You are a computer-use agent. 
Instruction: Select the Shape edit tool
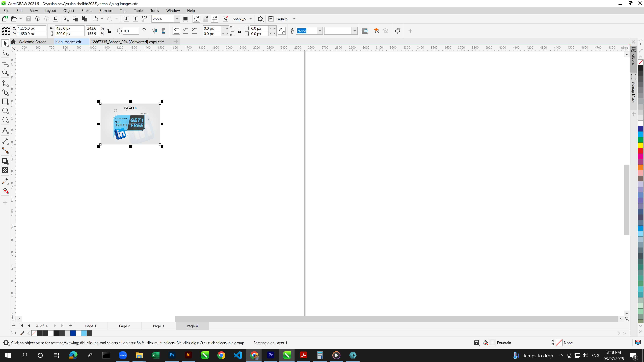click(5, 53)
